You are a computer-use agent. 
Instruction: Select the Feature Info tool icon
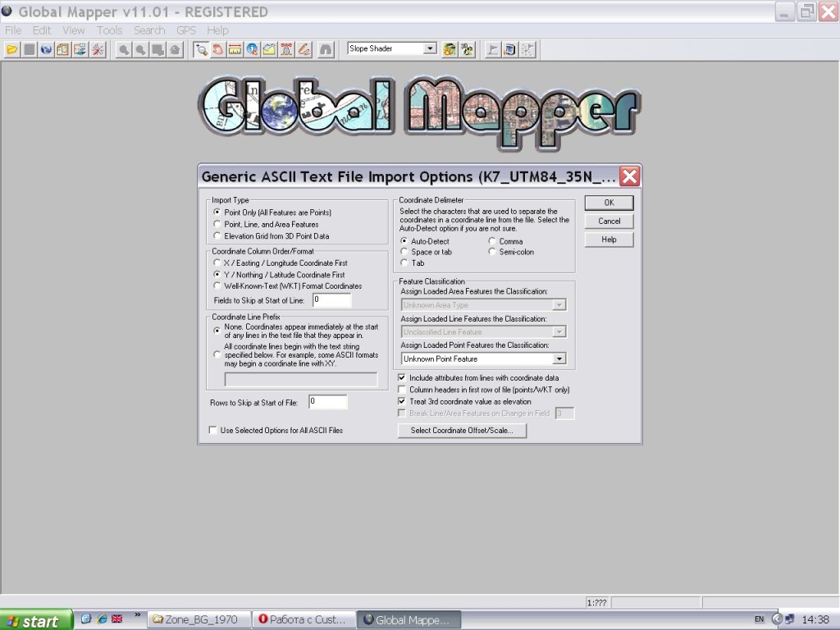(x=253, y=49)
